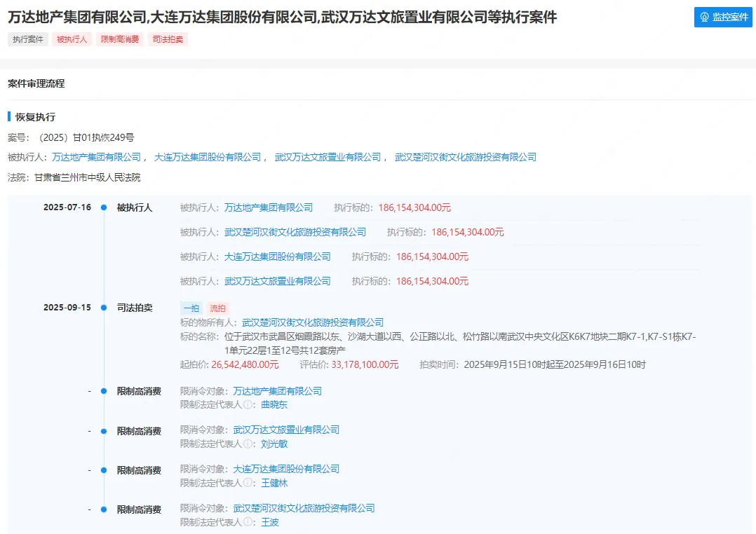Click the info icon beside 刘光敏's representative label

coord(248,444)
